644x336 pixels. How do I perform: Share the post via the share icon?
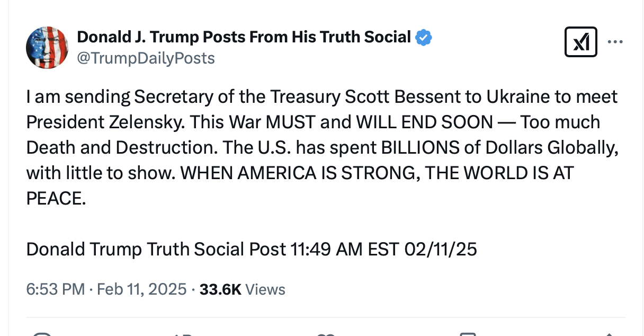tap(608, 334)
